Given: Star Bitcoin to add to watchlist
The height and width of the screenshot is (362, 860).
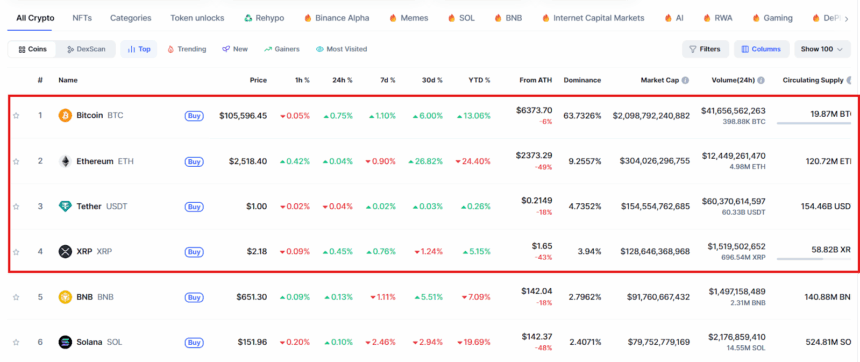Looking at the screenshot, I should coord(16,116).
